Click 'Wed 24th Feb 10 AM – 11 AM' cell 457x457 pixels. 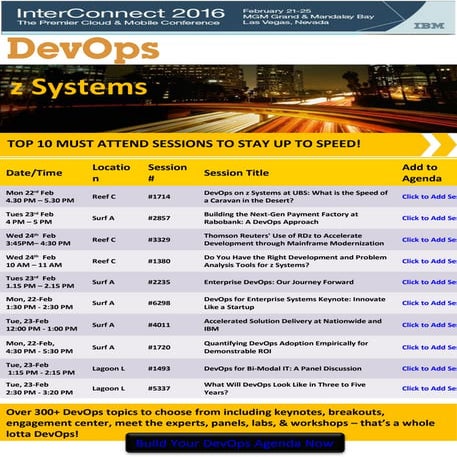tap(34, 261)
